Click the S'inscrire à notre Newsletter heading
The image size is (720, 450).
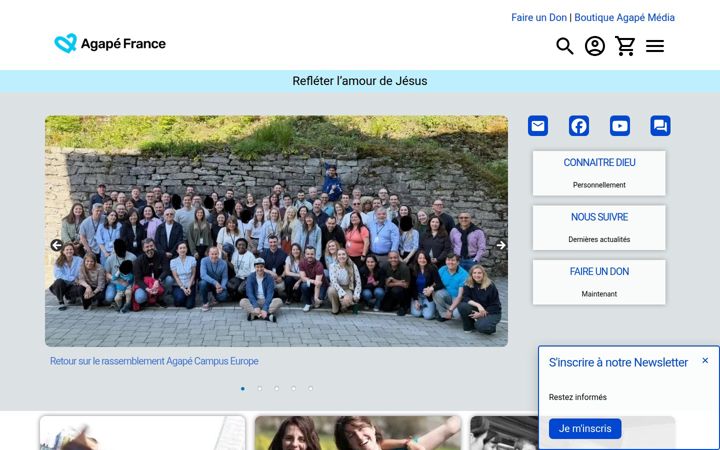[618, 362]
